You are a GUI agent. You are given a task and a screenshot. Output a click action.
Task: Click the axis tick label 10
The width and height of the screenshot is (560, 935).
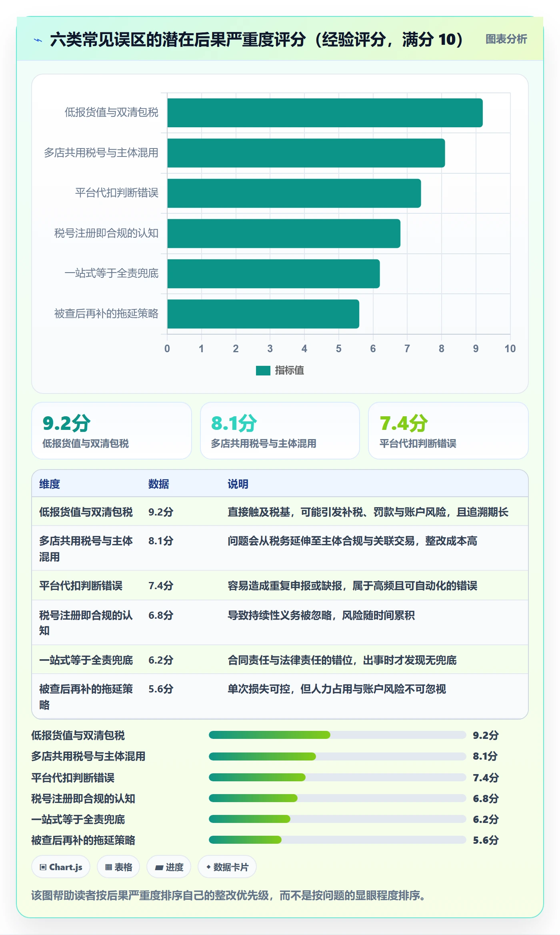tap(510, 349)
